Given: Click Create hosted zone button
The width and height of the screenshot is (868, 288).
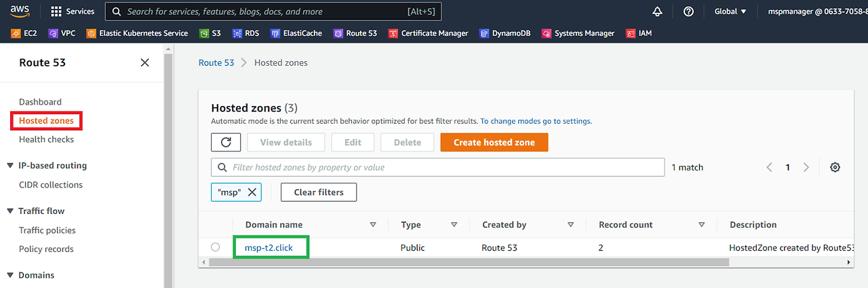Looking at the screenshot, I should [x=494, y=143].
